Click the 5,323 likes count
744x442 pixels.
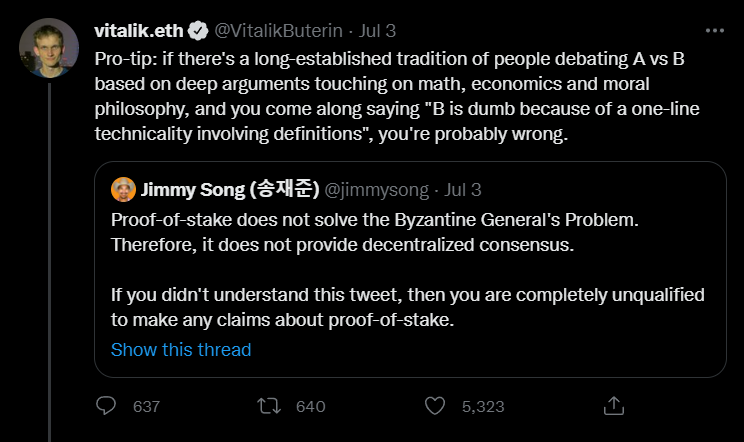coord(482,407)
